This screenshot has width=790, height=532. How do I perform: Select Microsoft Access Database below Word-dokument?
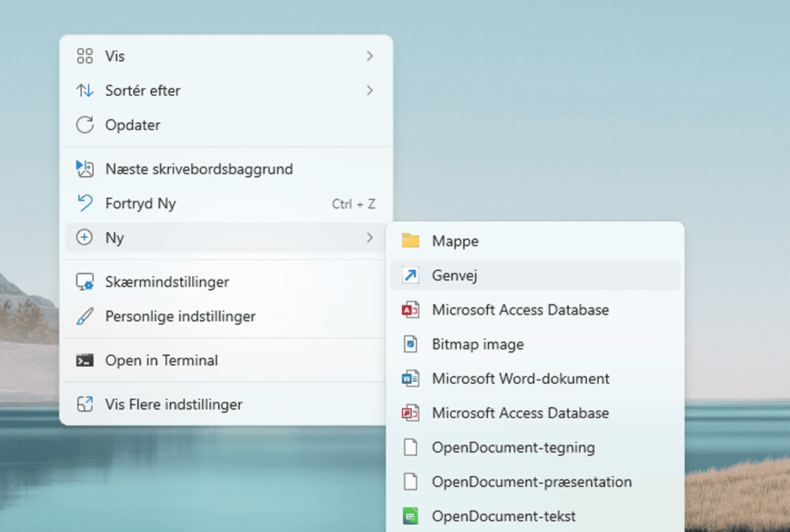click(x=520, y=413)
